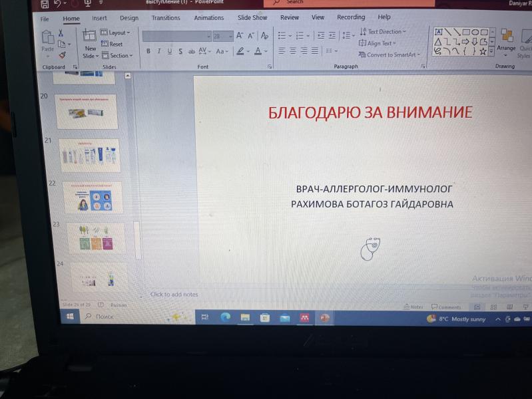
Task: Click the Format Painter brush icon
Action: click(63, 56)
